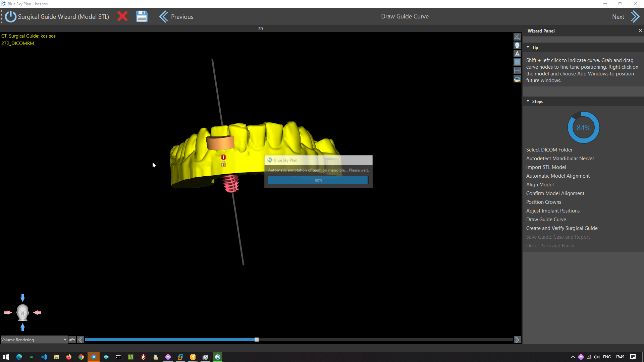The width and height of the screenshot is (644, 362).
Task: Click the Previous step button
Action: 176,16
